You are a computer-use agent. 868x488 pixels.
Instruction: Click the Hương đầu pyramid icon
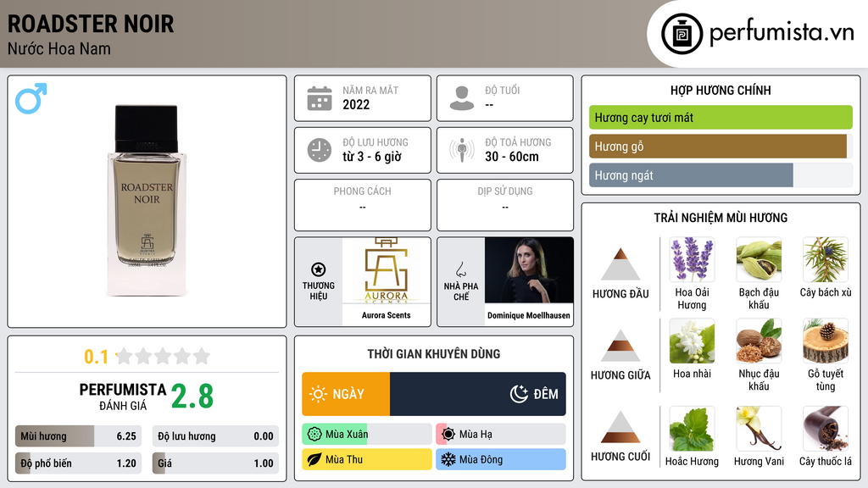point(620,264)
